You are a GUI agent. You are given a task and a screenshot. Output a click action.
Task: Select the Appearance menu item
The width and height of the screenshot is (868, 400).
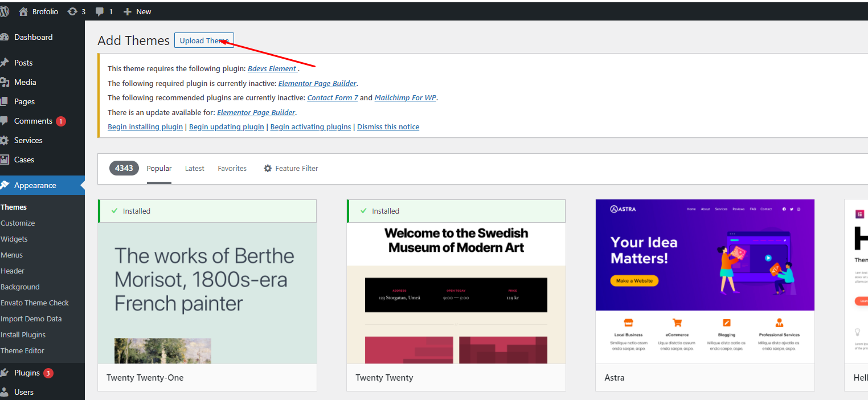pyautogui.click(x=35, y=185)
